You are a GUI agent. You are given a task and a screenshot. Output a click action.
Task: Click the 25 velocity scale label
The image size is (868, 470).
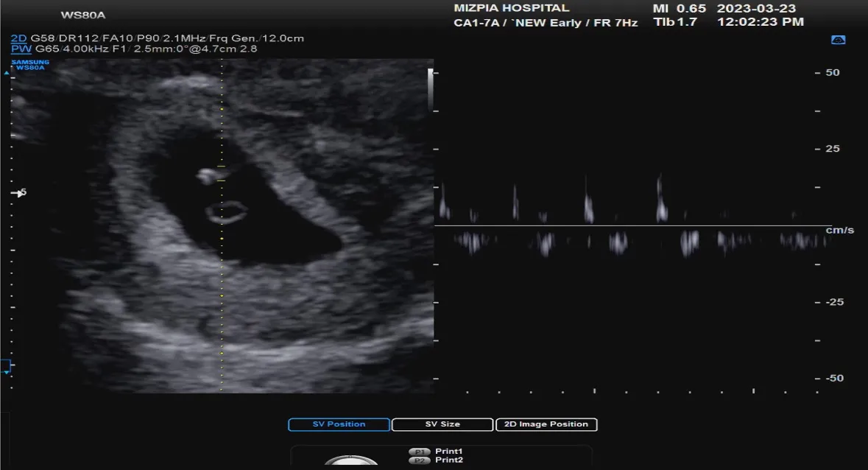point(833,149)
